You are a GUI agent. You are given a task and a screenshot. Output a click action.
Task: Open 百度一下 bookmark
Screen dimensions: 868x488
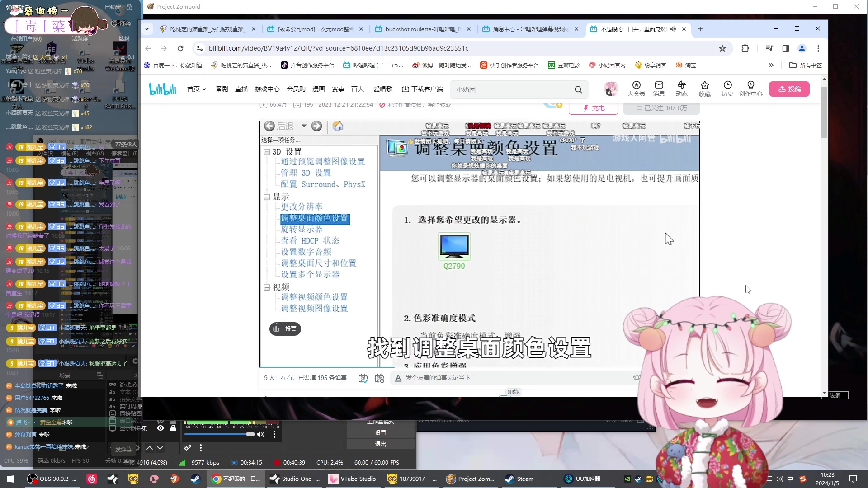(x=173, y=65)
